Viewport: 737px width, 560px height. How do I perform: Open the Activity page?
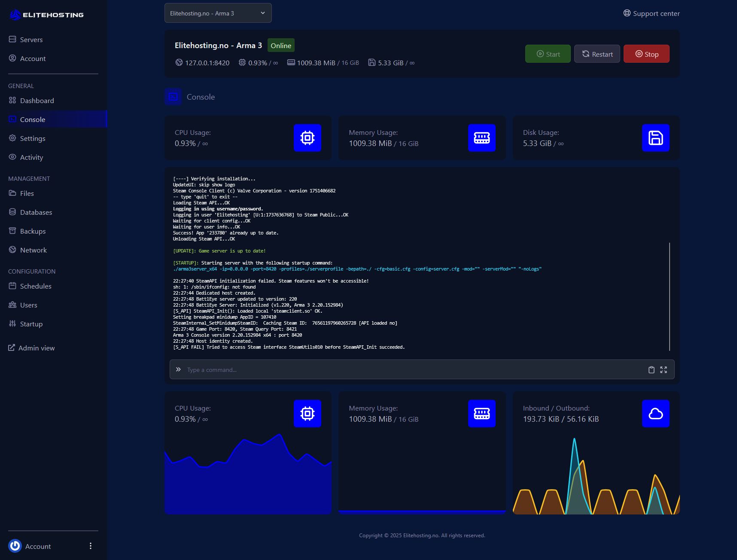31,157
